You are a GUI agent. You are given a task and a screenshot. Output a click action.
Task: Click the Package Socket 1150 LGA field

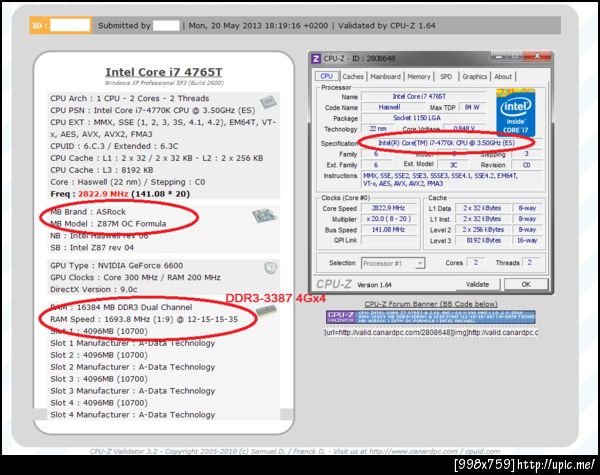(424, 118)
